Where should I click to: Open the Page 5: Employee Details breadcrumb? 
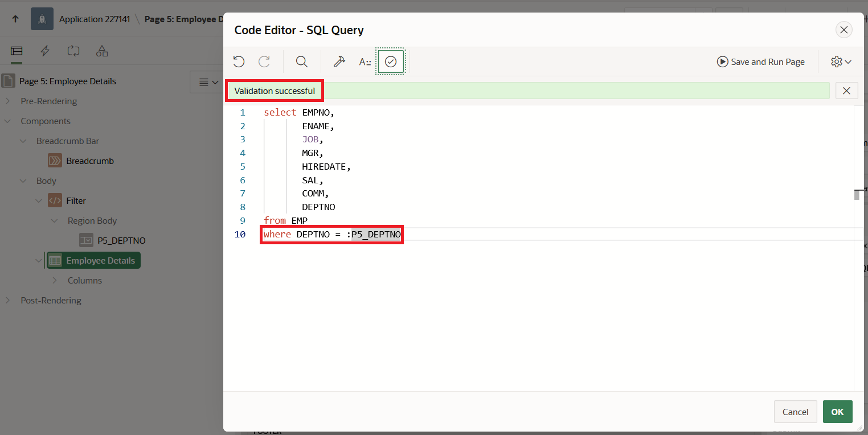(188, 18)
